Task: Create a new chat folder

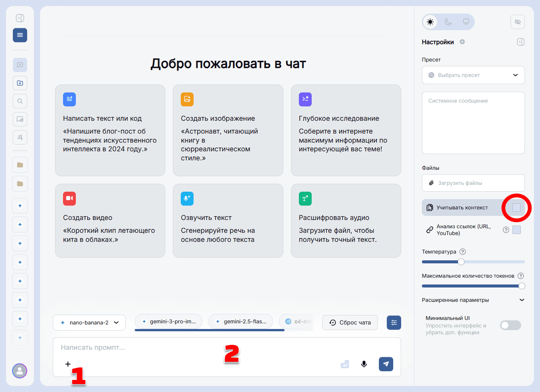Action: [x=20, y=83]
